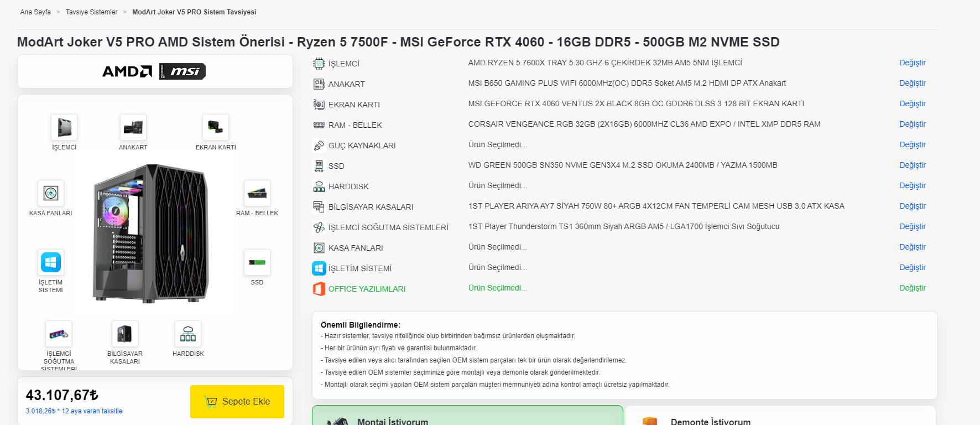Click the Windows İşletim Sistemi icon in the diagram
The width and height of the screenshot is (980, 425).
[x=51, y=262]
